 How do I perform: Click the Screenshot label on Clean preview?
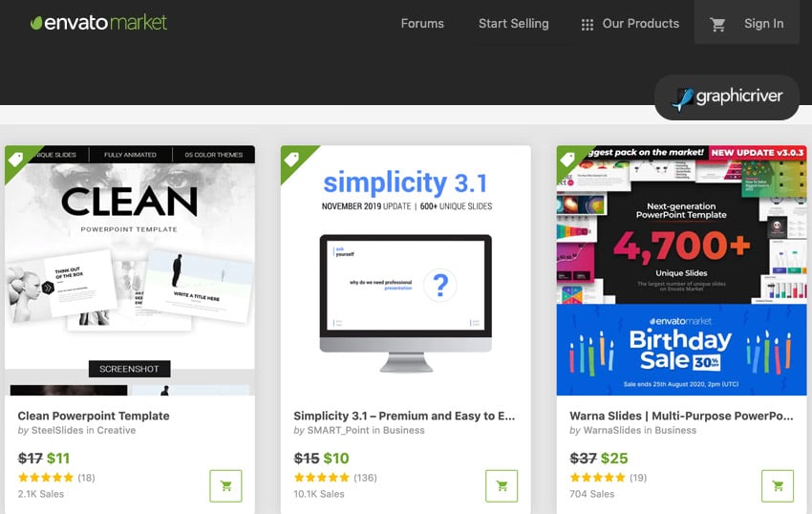129,369
